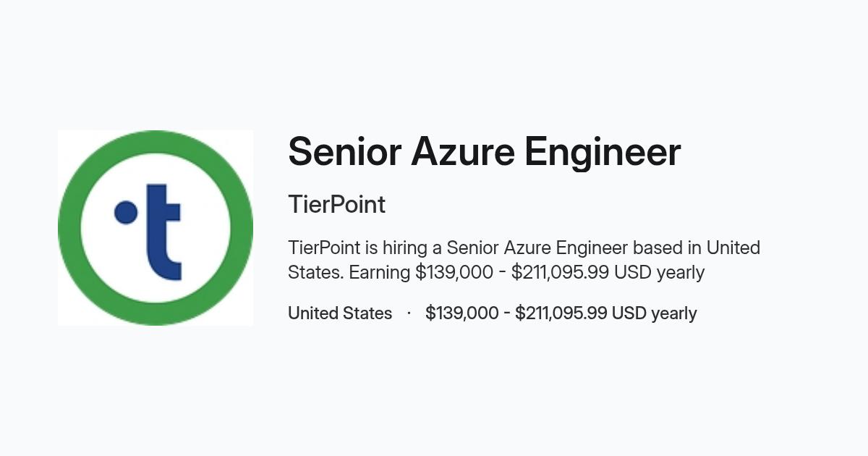Click the word Senior in the heading
868x456 pixels.
tap(344, 152)
